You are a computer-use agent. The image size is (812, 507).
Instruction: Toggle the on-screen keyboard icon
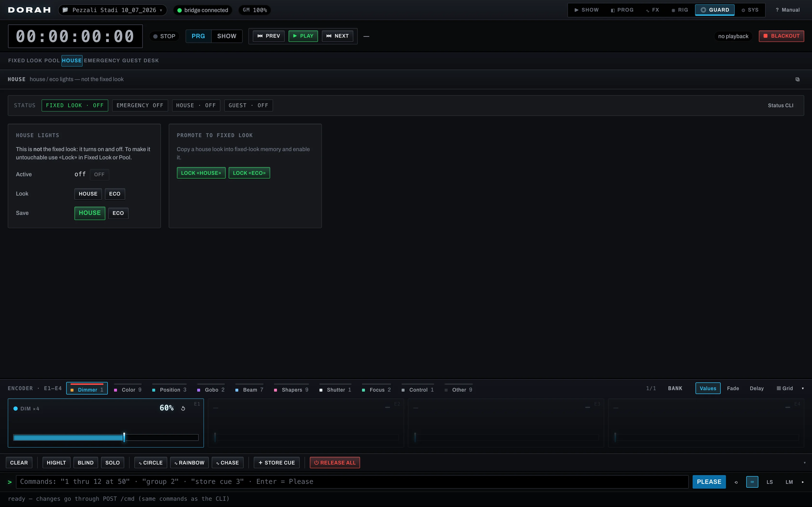tap(752, 482)
